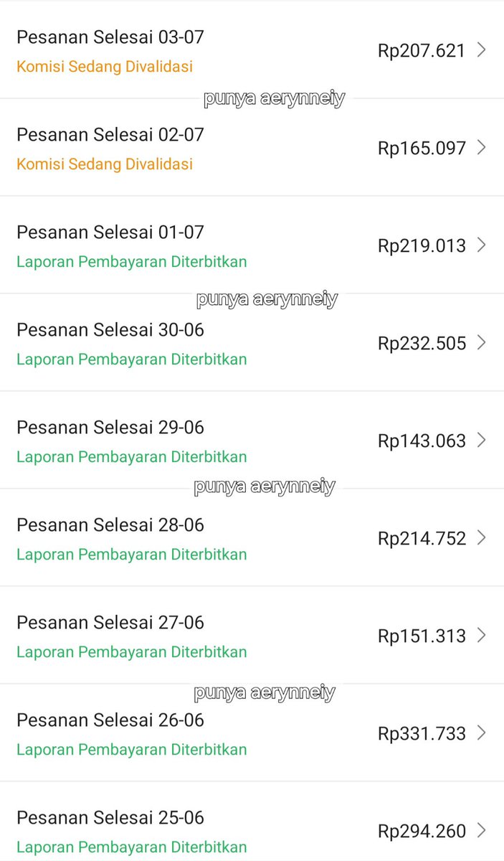Open Pesanan Selesai 28-06 entry
The width and height of the screenshot is (504, 861).
[x=252, y=537]
